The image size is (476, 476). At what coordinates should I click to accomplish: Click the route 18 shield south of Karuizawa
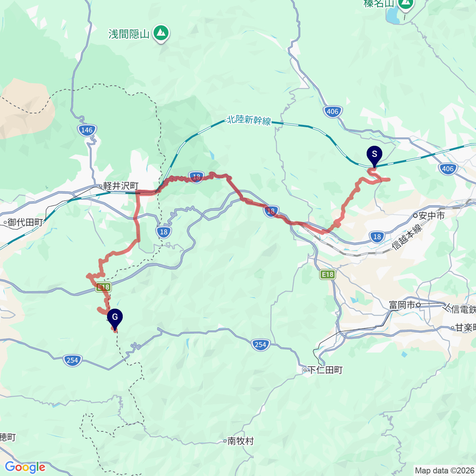click(164, 232)
